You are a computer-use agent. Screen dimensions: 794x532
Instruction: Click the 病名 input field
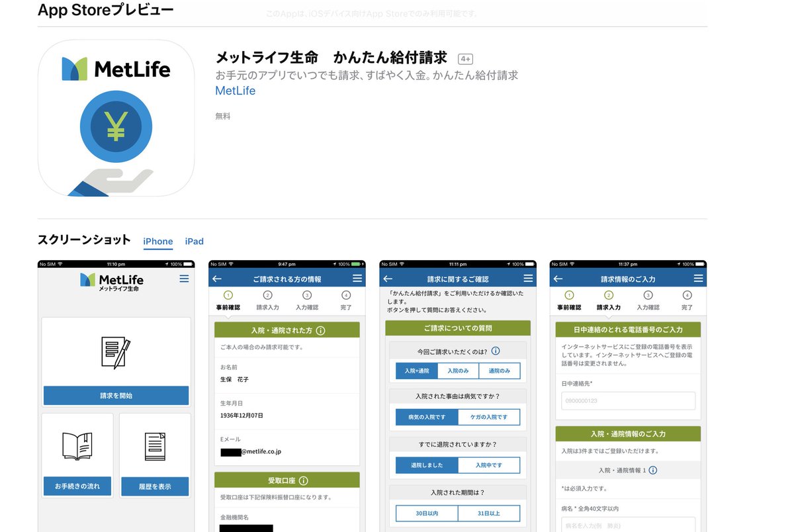coord(629,525)
